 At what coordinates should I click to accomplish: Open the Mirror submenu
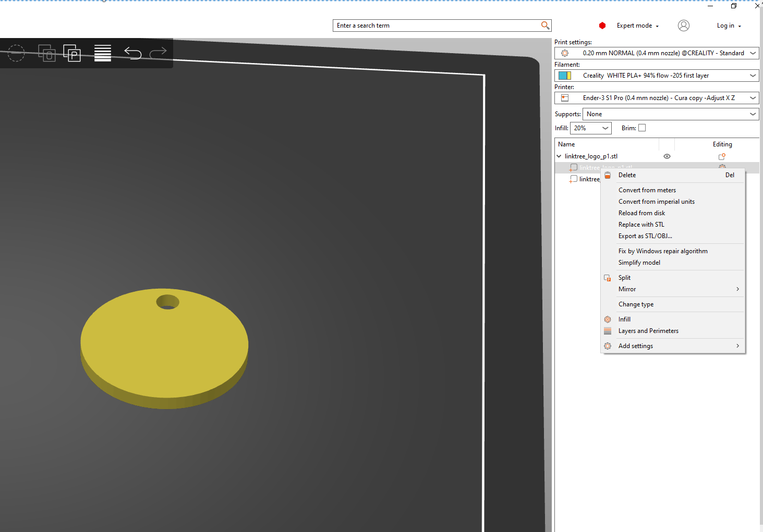[x=673, y=289]
